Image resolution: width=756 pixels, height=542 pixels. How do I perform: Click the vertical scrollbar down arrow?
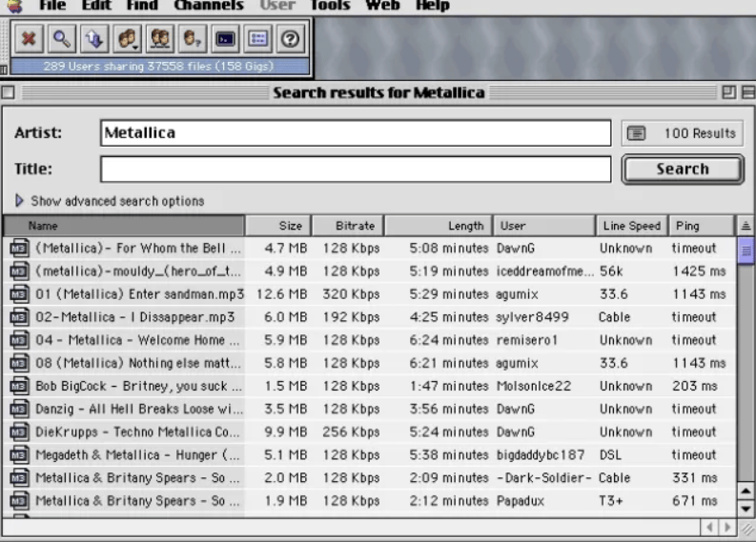click(x=746, y=509)
